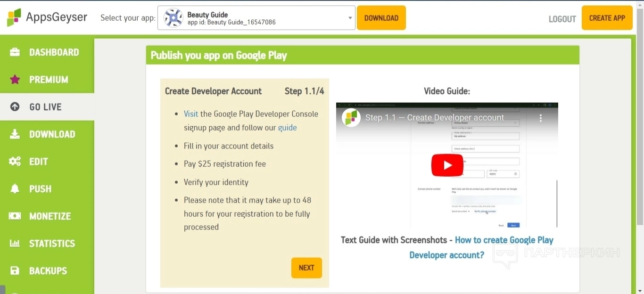
Task: Click the dropdown arrow of app selector
Action: click(350, 18)
